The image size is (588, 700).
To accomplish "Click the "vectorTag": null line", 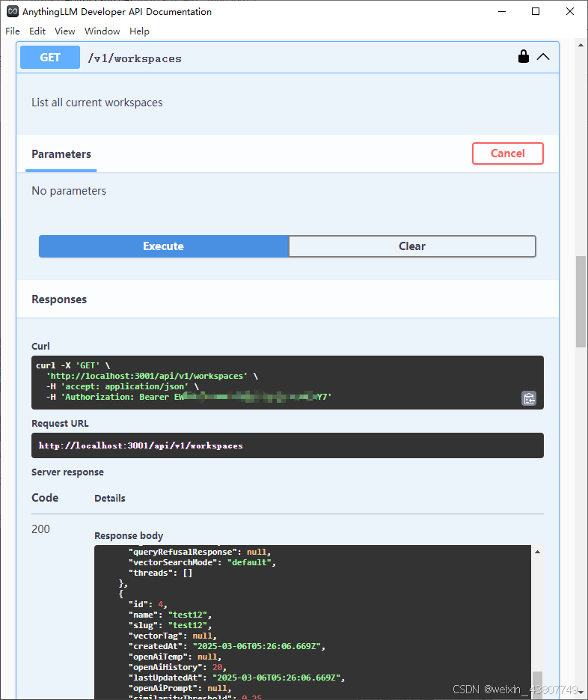I will tap(172, 636).
